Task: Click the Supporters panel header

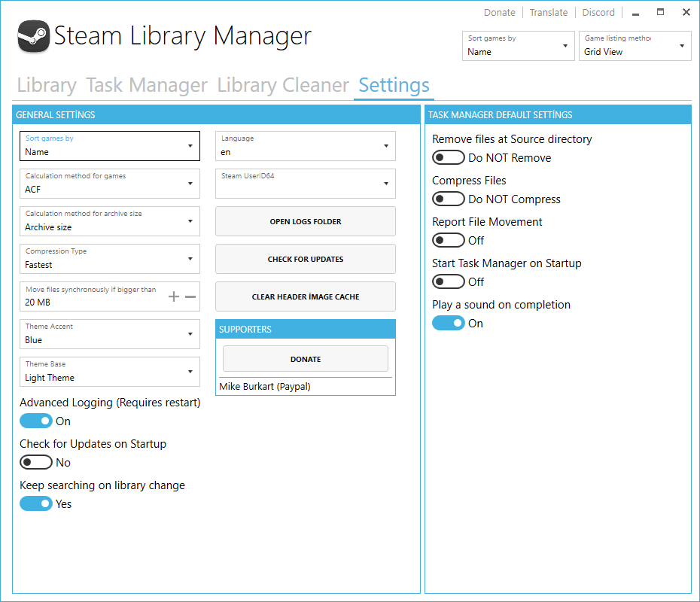Action: pyautogui.click(x=306, y=329)
